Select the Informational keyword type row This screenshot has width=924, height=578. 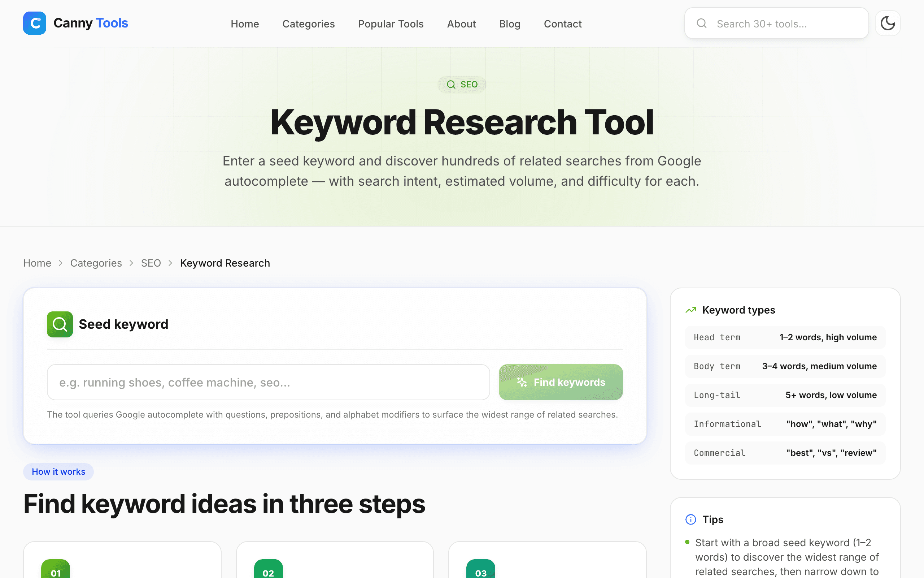point(785,424)
